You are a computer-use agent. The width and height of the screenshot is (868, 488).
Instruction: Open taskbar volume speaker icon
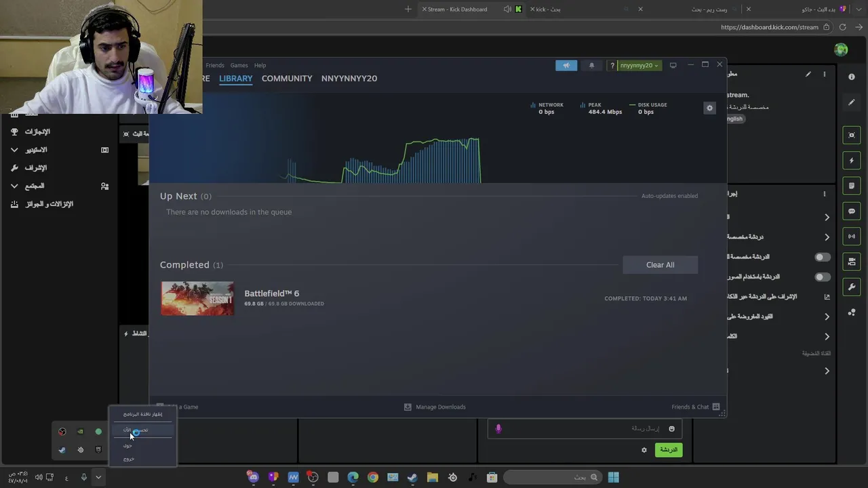coord(39,477)
